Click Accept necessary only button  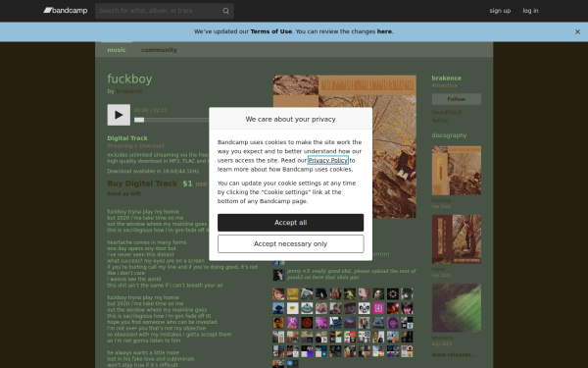[x=291, y=244]
